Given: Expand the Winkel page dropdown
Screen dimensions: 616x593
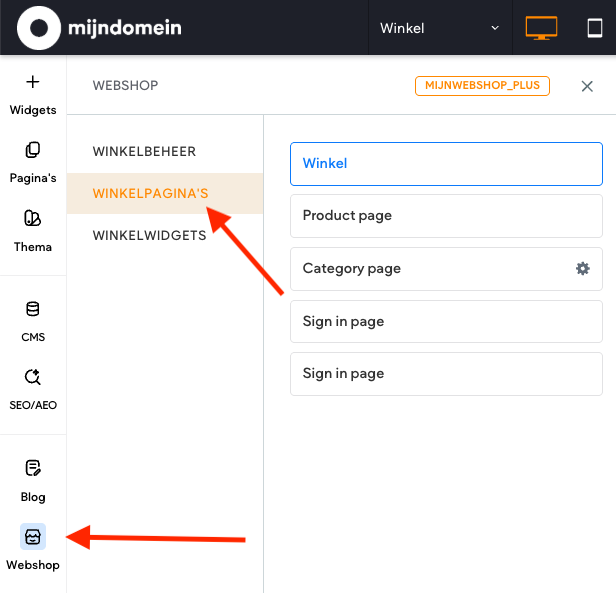Looking at the screenshot, I should tap(440, 28).
